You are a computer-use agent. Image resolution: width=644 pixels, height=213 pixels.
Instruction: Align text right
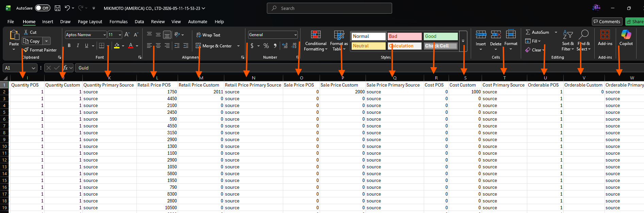click(167, 45)
